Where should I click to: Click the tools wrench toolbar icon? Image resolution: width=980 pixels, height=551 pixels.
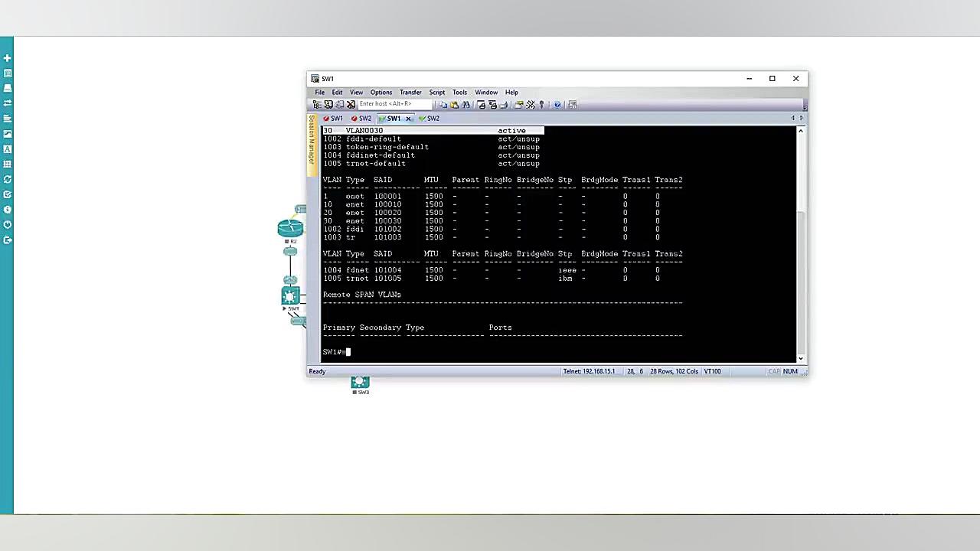(531, 105)
